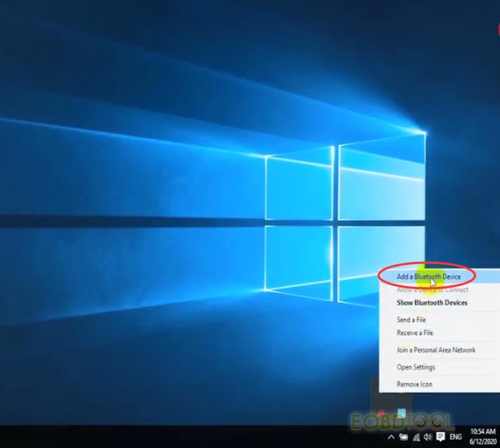Click the grayed Allow a Device to Connect
This screenshot has height=448, width=500.
tap(433, 290)
